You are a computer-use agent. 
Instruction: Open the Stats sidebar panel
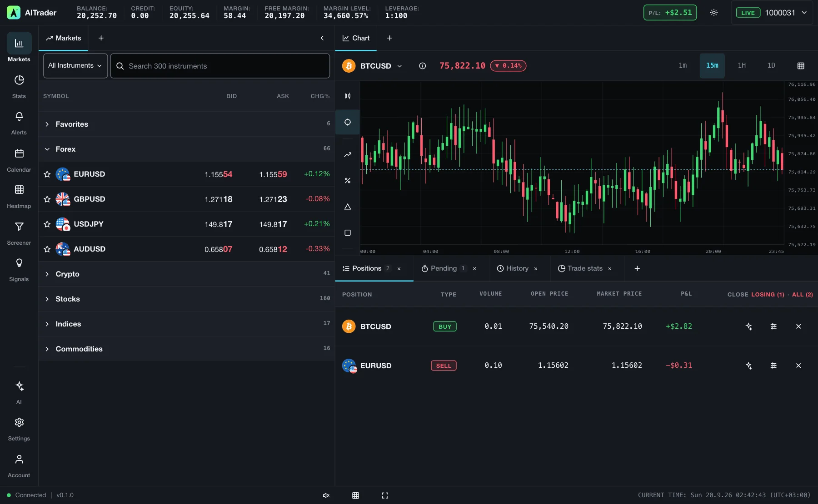[19, 86]
